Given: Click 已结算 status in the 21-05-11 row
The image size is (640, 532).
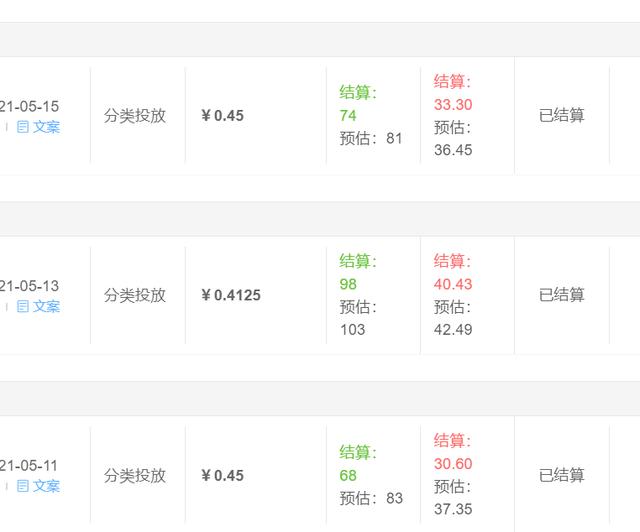Looking at the screenshot, I should [562, 475].
